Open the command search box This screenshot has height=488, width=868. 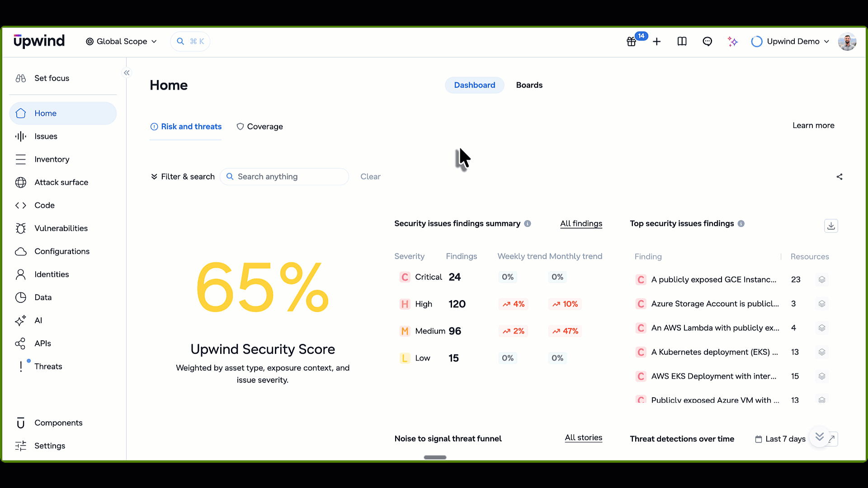pyautogui.click(x=190, y=42)
